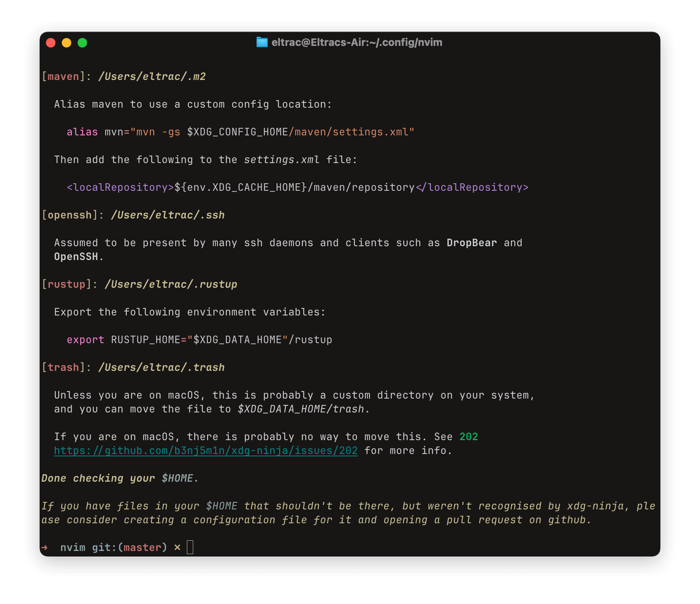Open the xdg-ninja GitHub issues link
This screenshot has width=700, height=604.
[x=205, y=451]
